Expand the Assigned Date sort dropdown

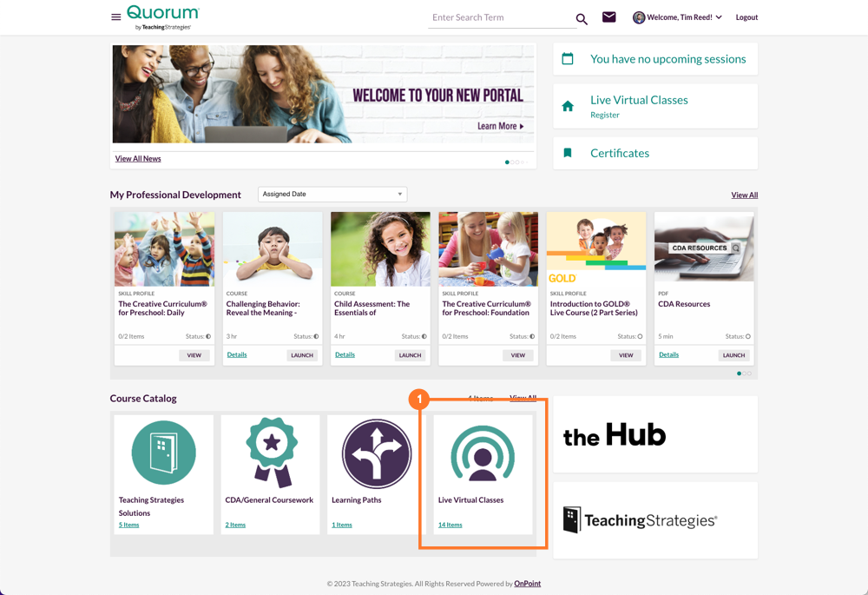[332, 195]
